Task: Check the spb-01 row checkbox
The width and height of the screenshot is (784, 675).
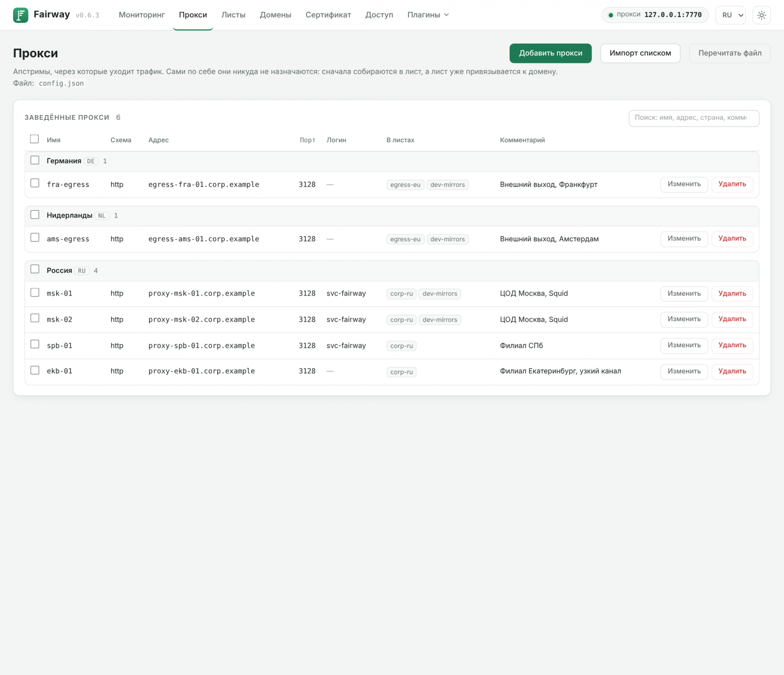Action: click(x=35, y=344)
